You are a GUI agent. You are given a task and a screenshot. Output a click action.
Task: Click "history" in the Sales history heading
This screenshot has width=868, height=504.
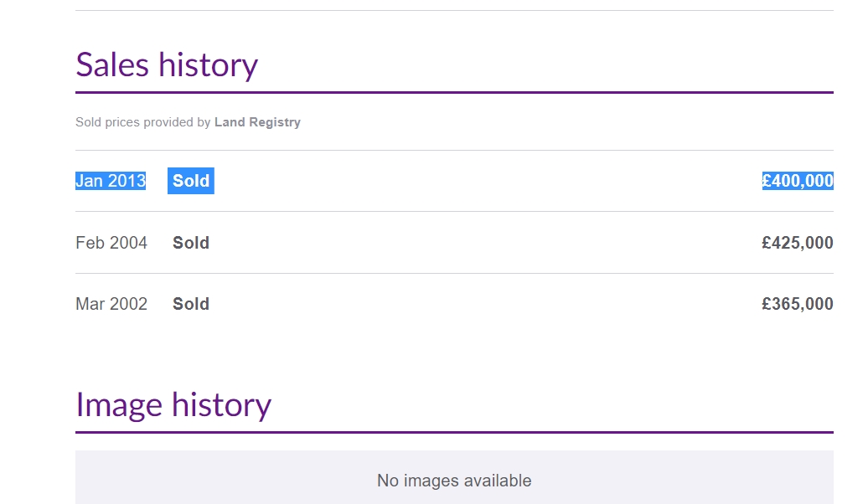coord(209,64)
